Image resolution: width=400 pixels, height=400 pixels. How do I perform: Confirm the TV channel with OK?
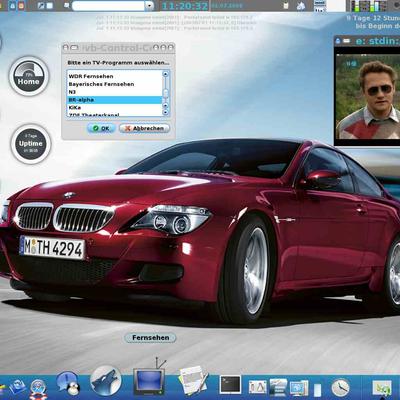101,128
